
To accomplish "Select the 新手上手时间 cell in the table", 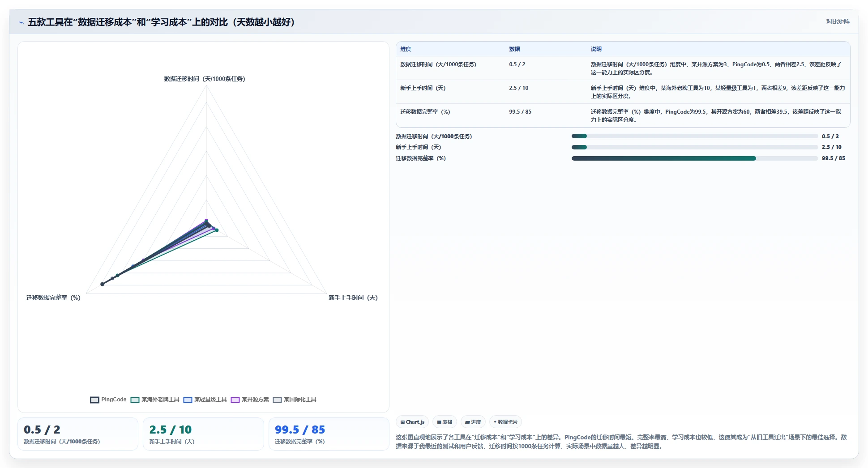I will (423, 88).
